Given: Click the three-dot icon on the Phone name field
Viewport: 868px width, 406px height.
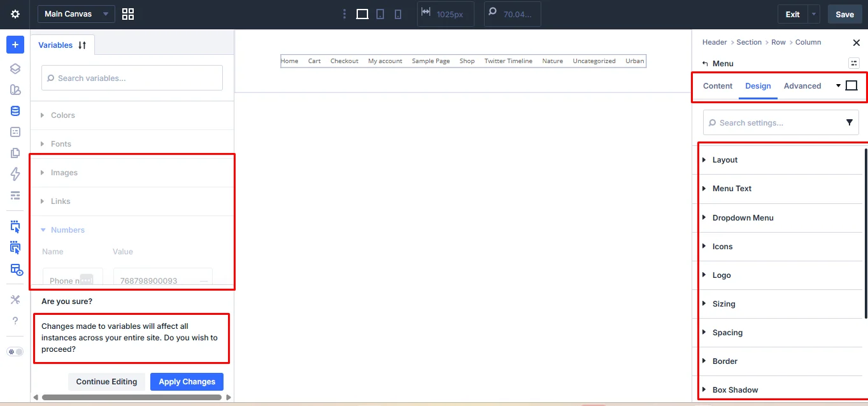Looking at the screenshot, I should (87, 280).
